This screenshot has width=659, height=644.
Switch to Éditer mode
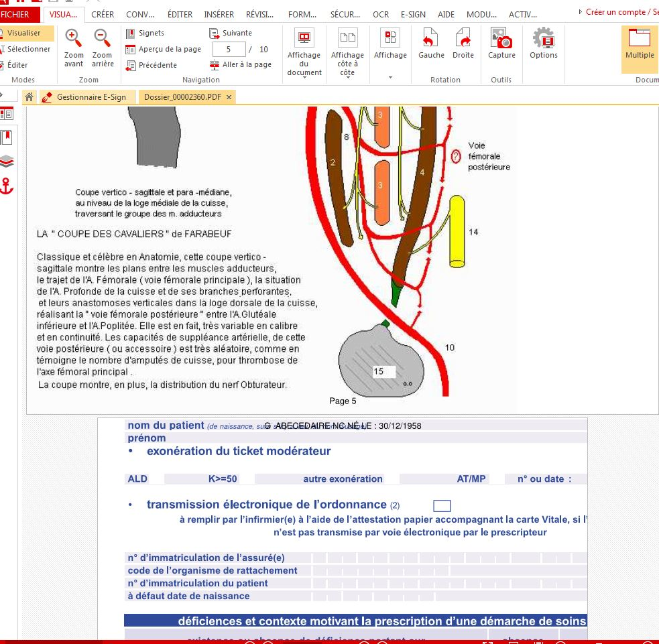(14, 65)
